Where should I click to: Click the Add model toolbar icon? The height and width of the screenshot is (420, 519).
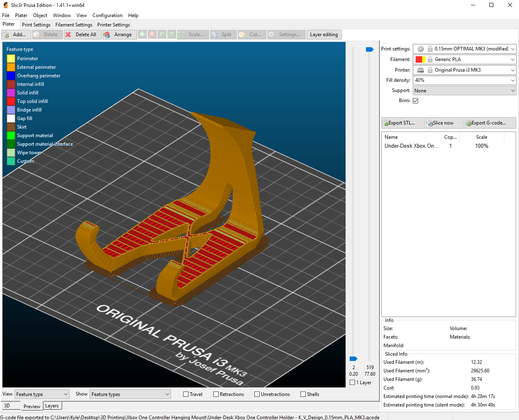[x=6, y=35]
